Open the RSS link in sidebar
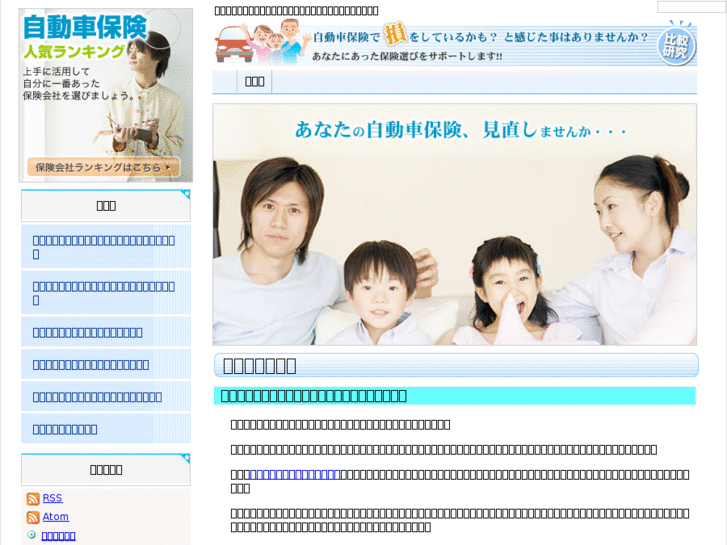727x545 pixels. [x=52, y=498]
